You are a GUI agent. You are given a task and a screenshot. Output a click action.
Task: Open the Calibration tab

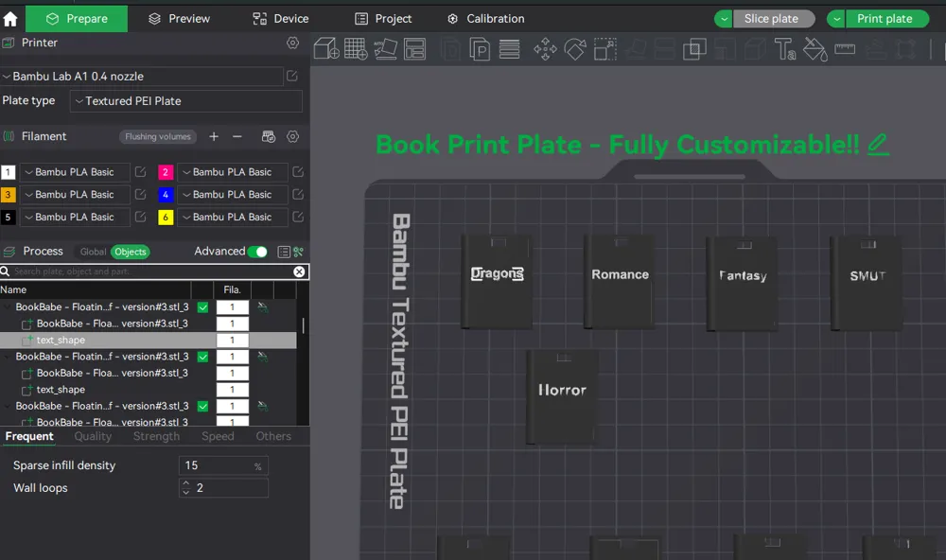tap(486, 19)
